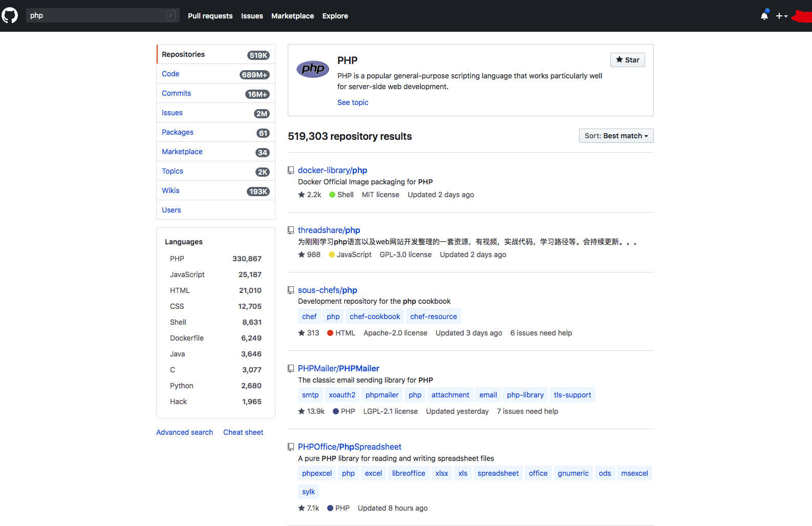Select the Commits results filter
812x526 pixels.
tap(216, 93)
